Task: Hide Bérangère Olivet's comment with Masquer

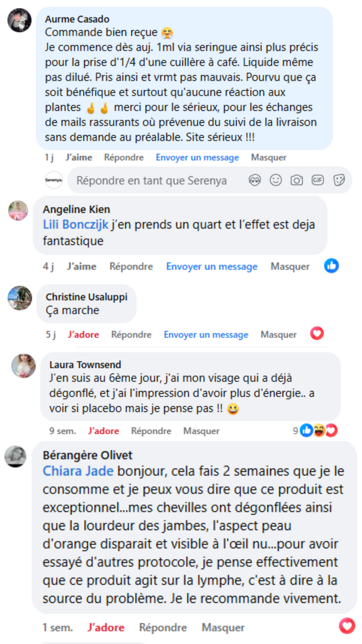Action: click(223, 628)
